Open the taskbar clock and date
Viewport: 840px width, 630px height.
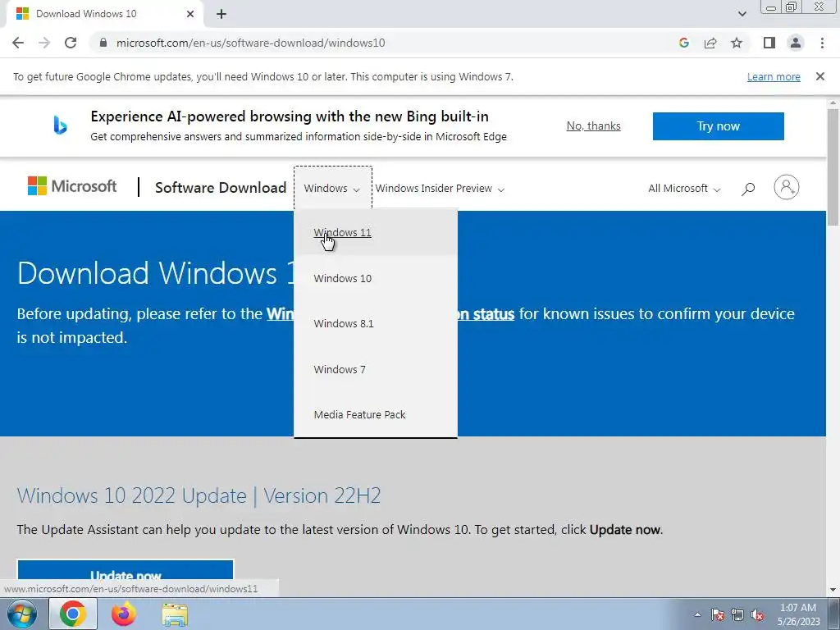pyautogui.click(x=798, y=614)
